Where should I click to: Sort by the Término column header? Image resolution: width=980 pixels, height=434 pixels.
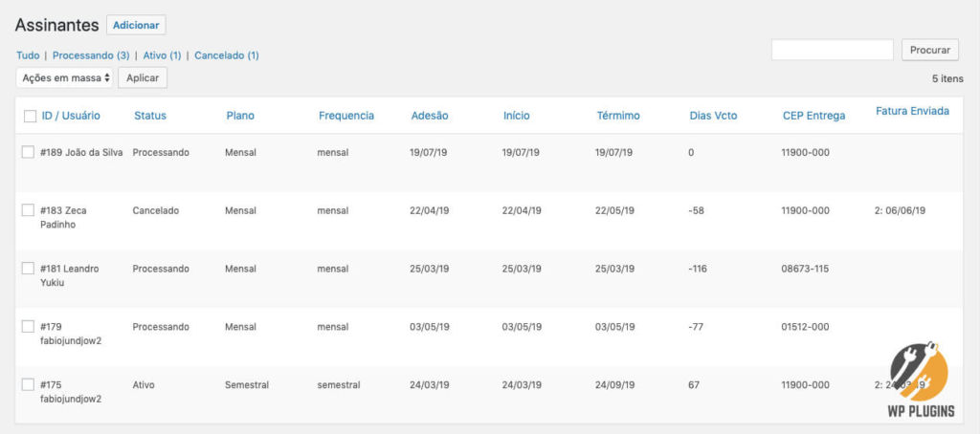618,116
